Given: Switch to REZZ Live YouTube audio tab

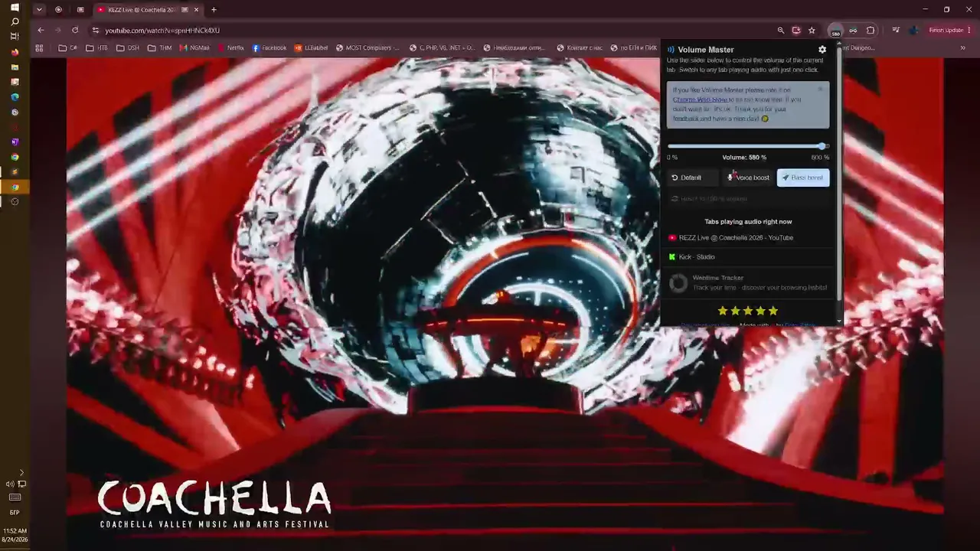Looking at the screenshot, I should pyautogui.click(x=748, y=238).
